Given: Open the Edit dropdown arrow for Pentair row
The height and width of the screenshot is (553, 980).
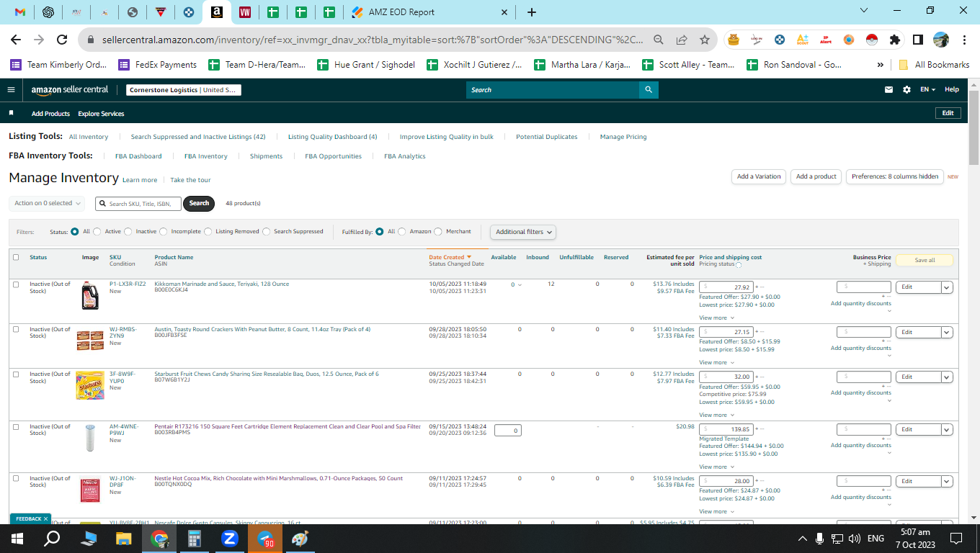Looking at the screenshot, I should (947, 429).
